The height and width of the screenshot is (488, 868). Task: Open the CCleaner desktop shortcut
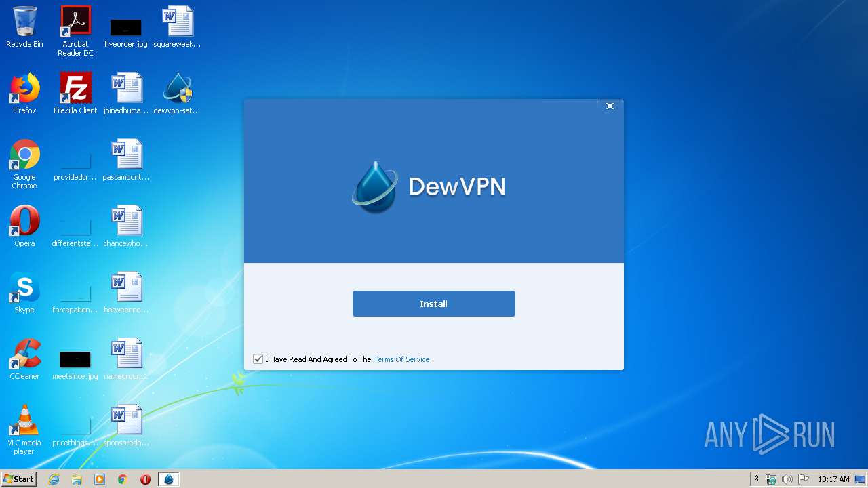click(x=24, y=359)
